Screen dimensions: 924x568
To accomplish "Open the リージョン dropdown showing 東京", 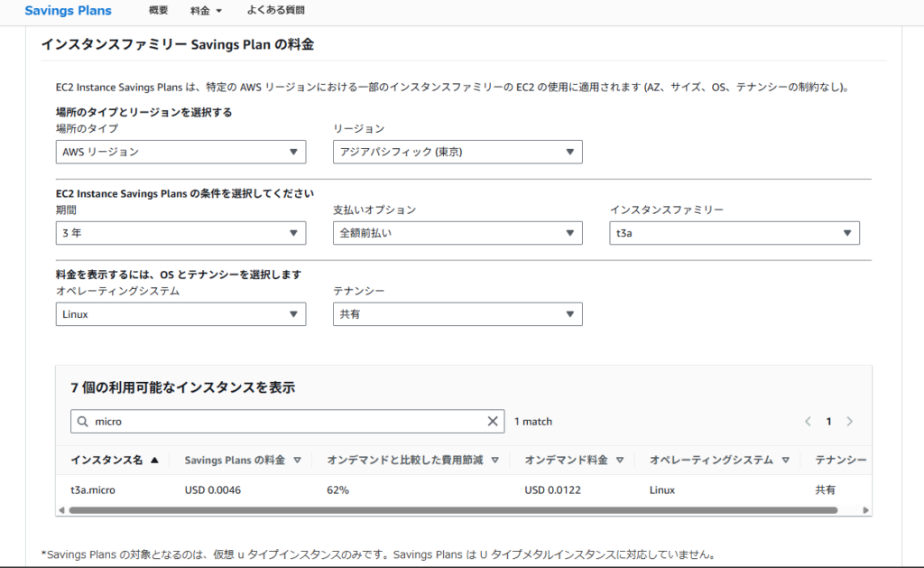I will click(457, 152).
